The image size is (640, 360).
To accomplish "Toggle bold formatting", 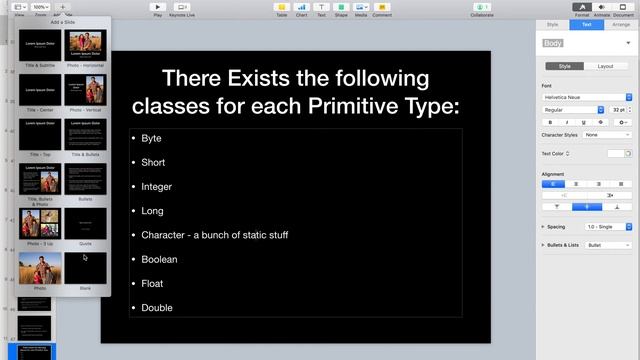I will [550, 122].
